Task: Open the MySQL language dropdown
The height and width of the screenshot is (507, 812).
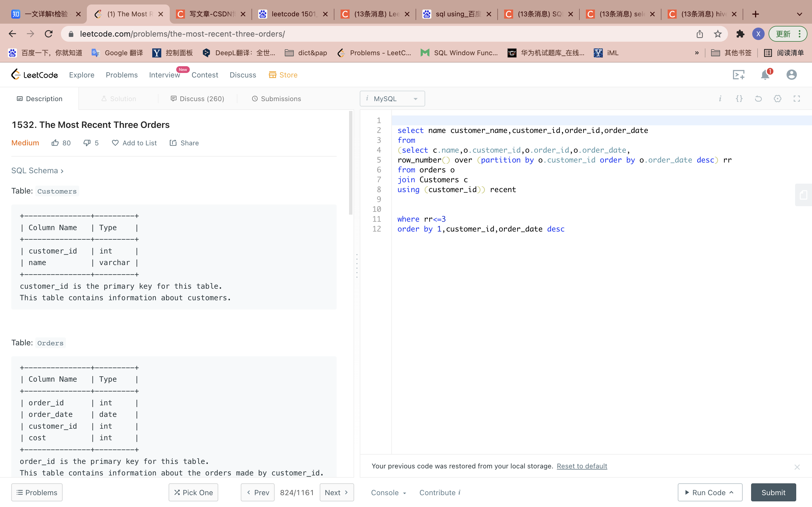Action: (392, 99)
